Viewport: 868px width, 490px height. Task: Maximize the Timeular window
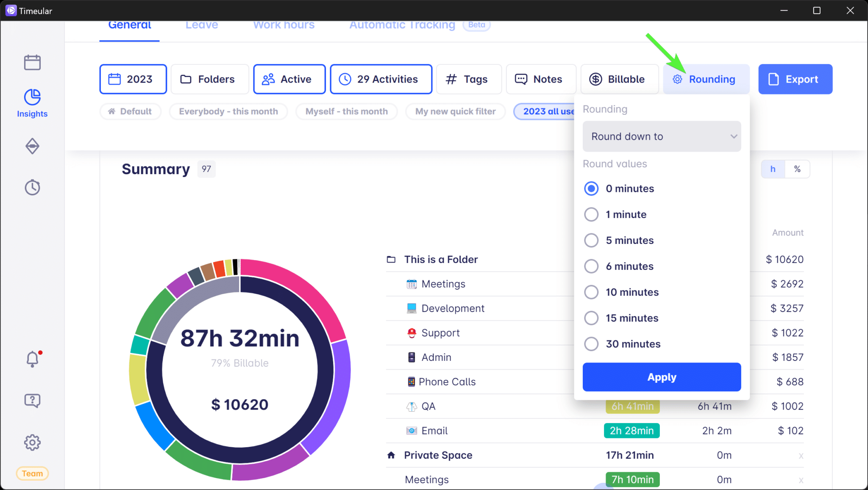tap(817, 11)
